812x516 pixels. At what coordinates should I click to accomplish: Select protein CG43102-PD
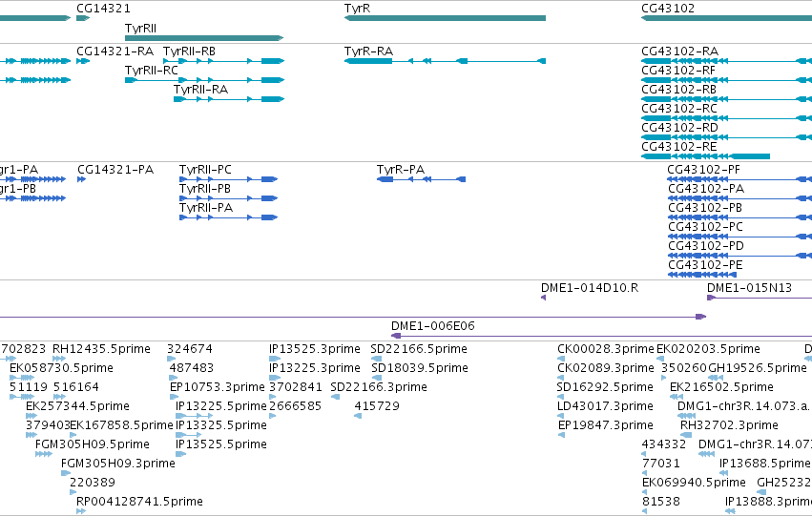pos(706,246)
